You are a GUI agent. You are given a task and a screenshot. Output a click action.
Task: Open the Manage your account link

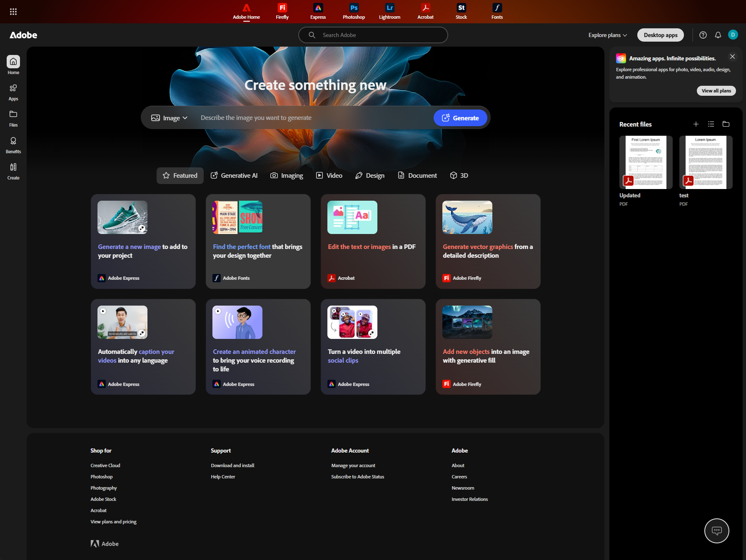[353, 465]
